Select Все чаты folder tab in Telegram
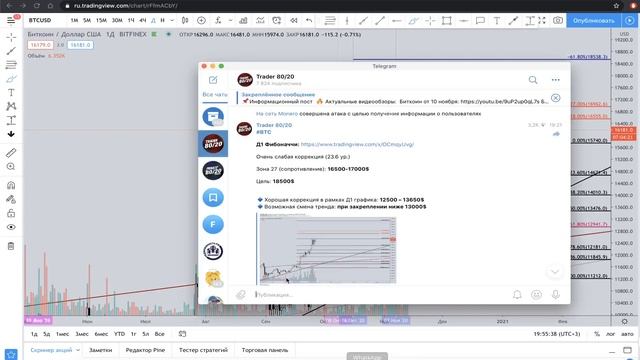This screenshot has height=360, width=640. [x=215, y=94]
